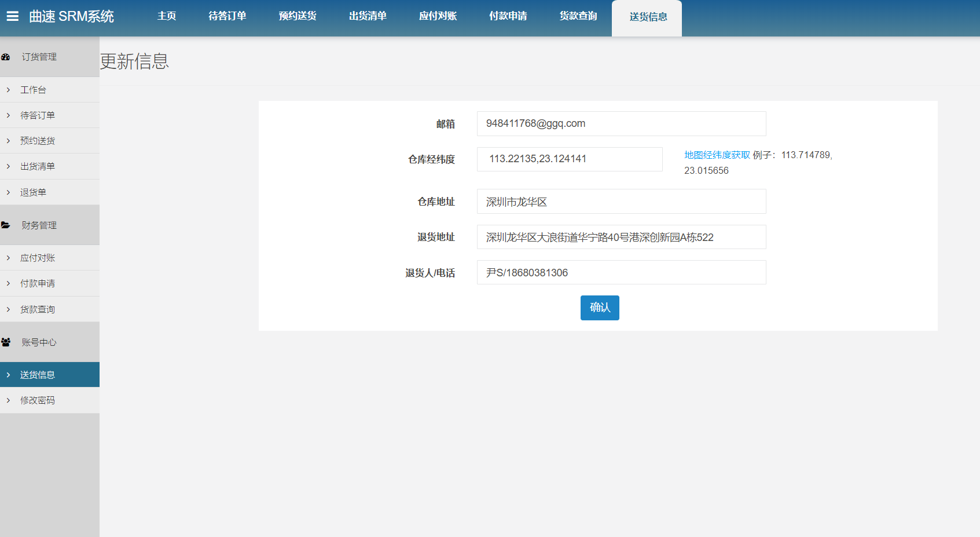Viewport: 980px width, 537px height.
Task: Collapse the 账号中心 sidebar section
Action: pos(50,342)
